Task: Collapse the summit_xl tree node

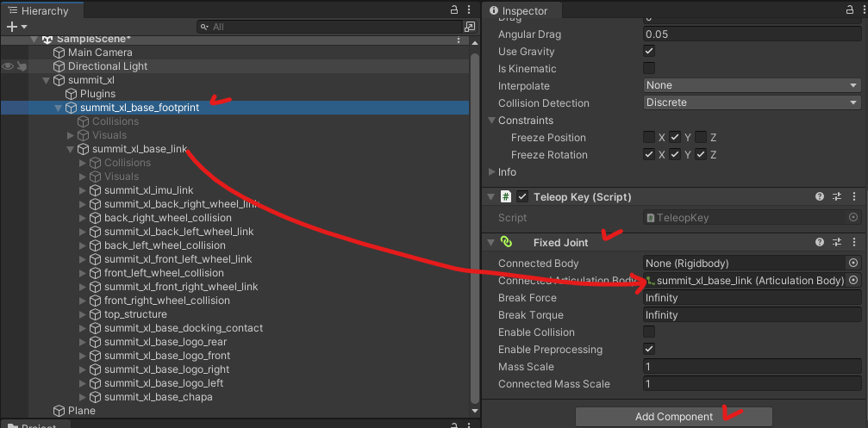Action: 47,80
